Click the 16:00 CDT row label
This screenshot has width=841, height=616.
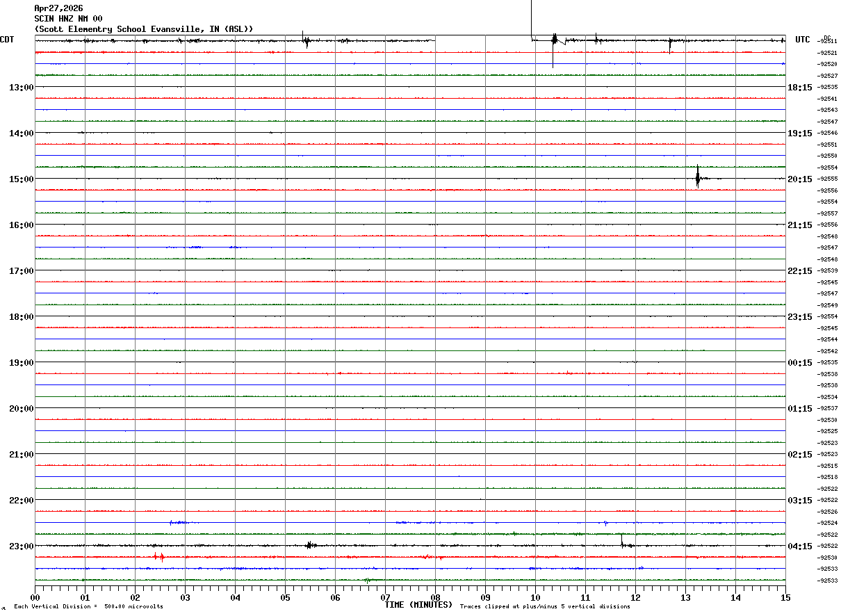click(22, 225)
